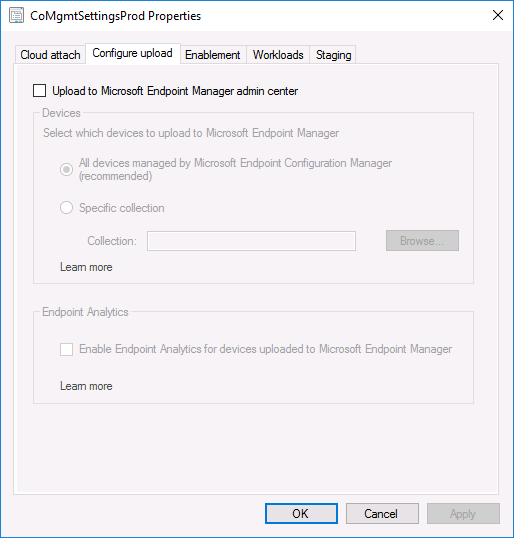Choose the Specific collection radio button
The image size is (514, 538).
click(66, 208)
